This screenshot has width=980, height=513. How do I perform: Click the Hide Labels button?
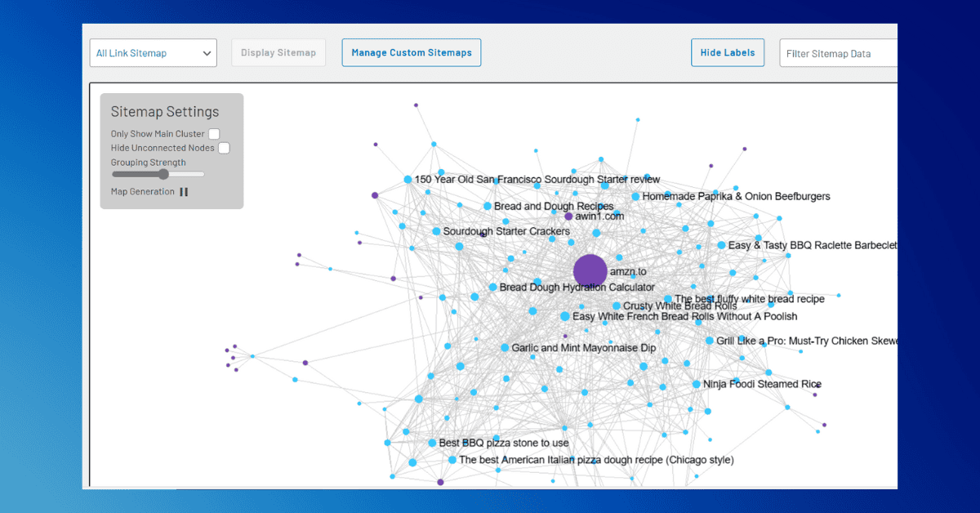coord(728,53)
